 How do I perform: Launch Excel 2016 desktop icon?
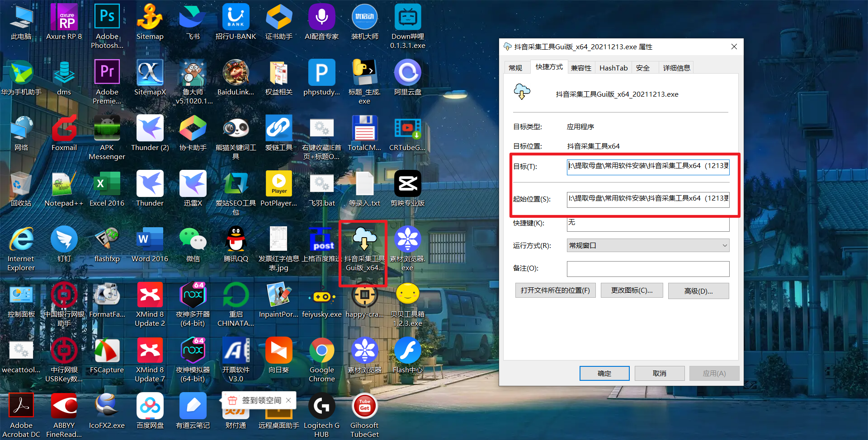pos(107,184)
